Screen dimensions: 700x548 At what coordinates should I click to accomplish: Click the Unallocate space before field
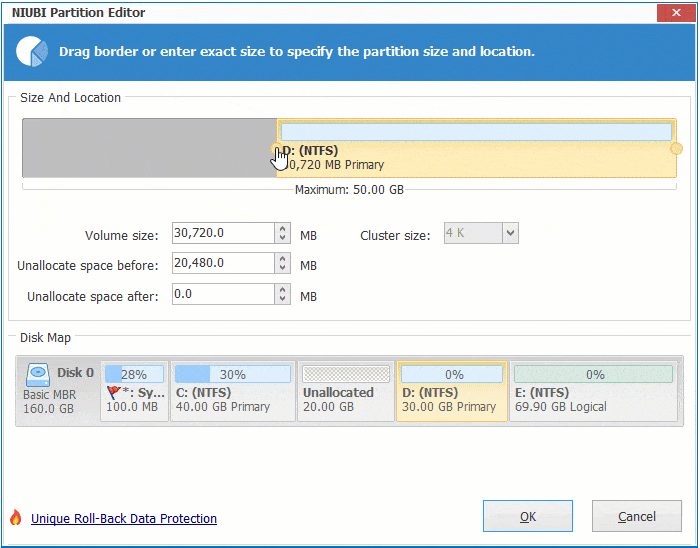tap(222, 264)
